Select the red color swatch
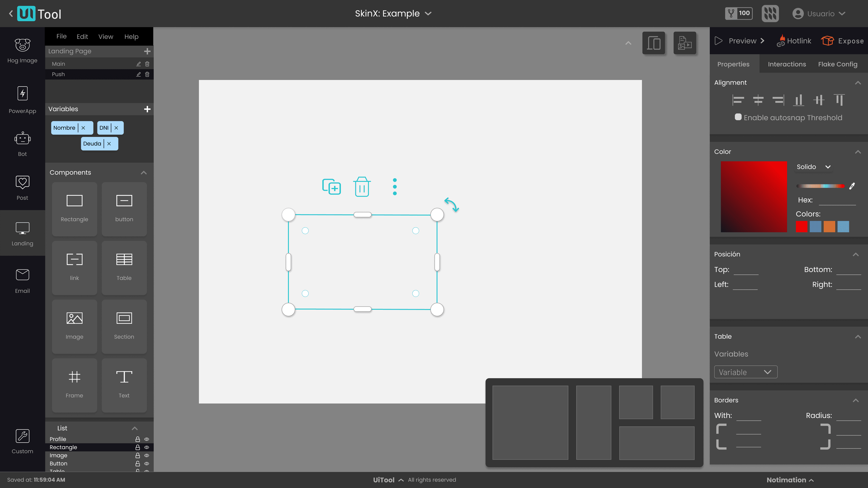Image resolution: width=868 pixels, height=488 pixels. click(x=802, y=226)
